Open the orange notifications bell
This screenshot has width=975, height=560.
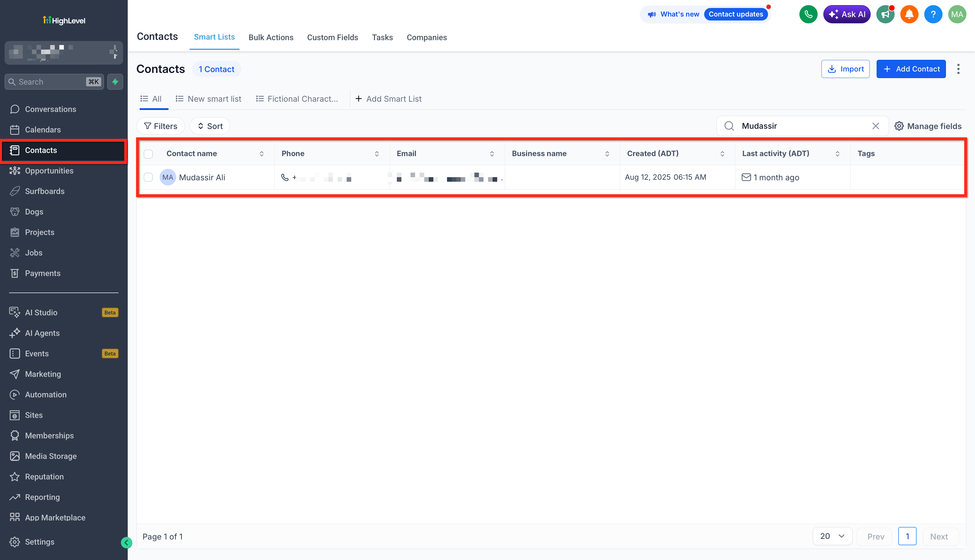click(x=909, y=14)
